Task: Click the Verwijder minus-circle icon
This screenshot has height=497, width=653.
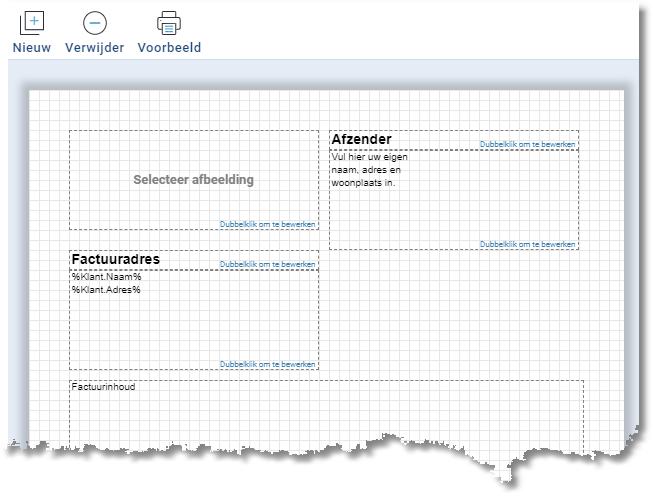Action: pos(94,22)
